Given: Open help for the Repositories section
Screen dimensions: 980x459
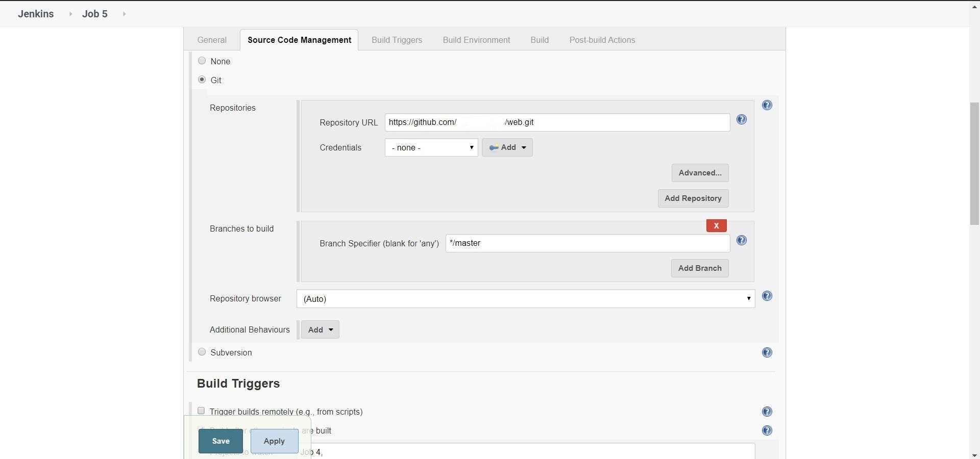Looking at the screenshot, I should (767, 105).
